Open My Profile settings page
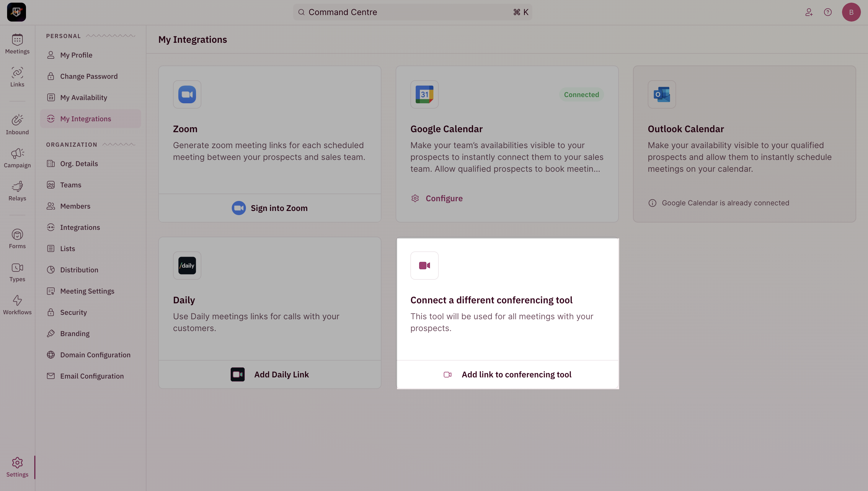868x491 pixels. click(x=90, y=55)
